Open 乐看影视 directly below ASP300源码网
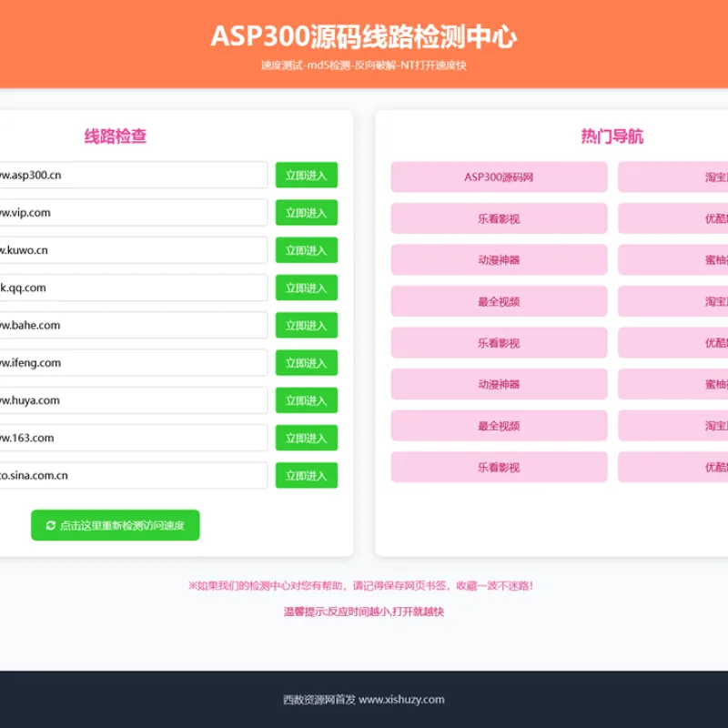The width and height of the screenshot is (728, 728). coord(499,218)
